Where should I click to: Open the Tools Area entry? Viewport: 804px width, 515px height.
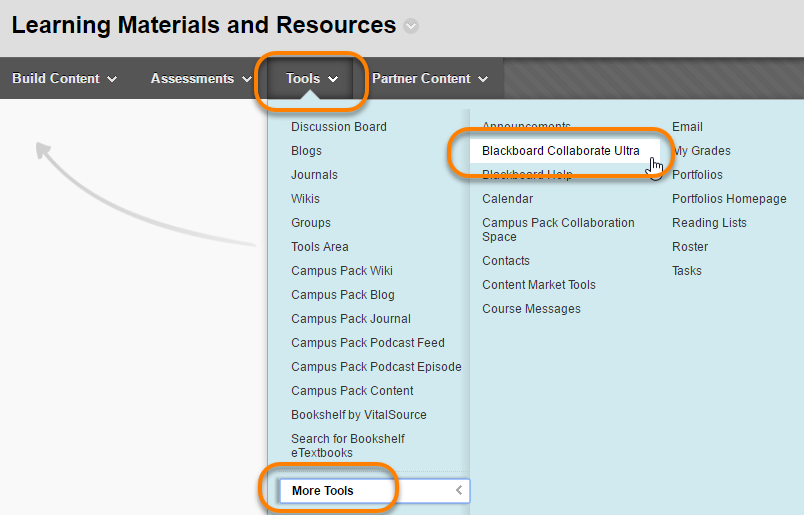tap(319, 247)
